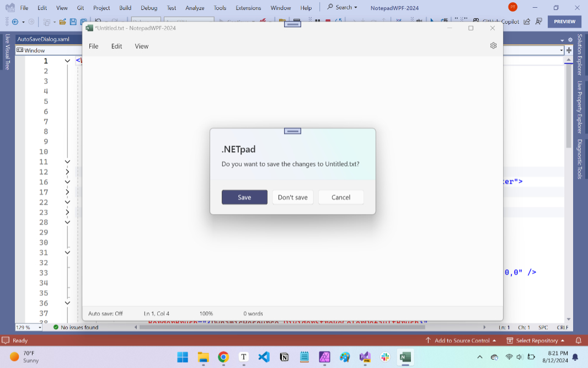Screen dimensions: 588x368
Task: Navigate backward with the toolbar arrow
Action: [15, 22]
